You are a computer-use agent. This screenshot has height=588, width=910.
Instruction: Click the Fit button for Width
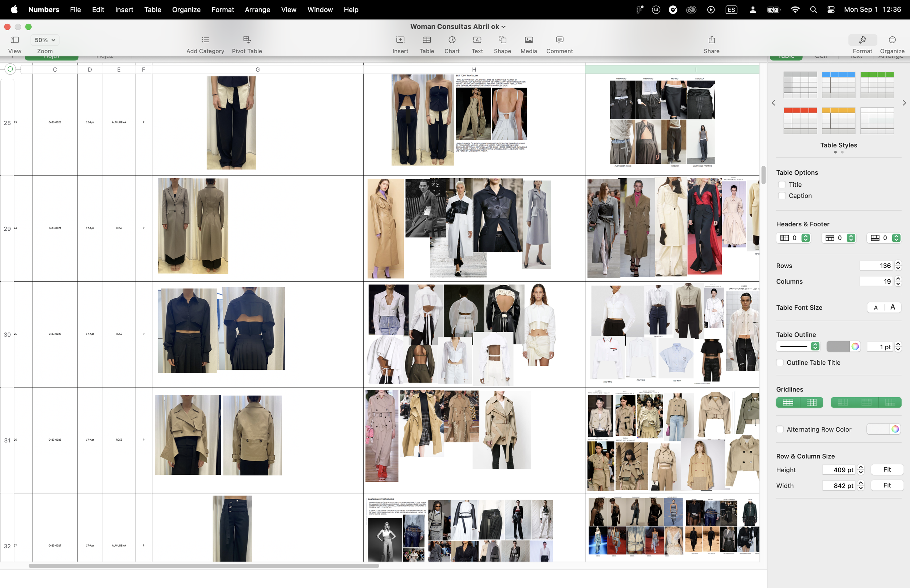(x=887, y=485)
